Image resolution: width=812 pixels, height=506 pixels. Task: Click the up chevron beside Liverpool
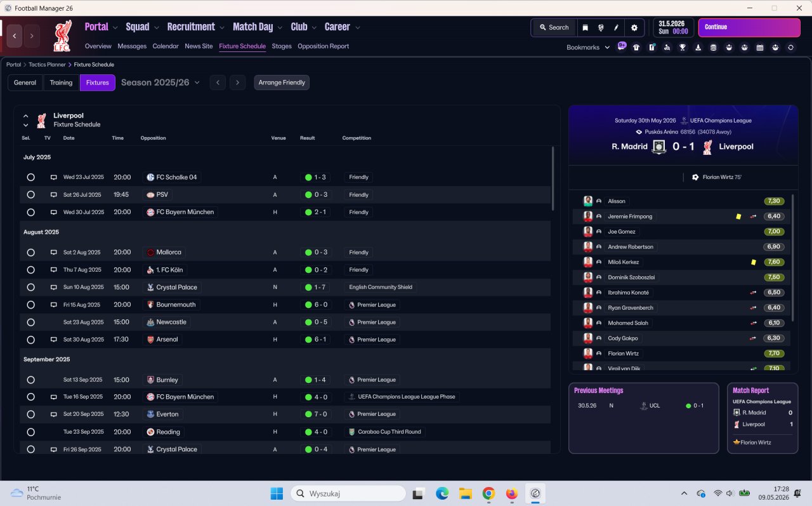[x=25, y=116]
